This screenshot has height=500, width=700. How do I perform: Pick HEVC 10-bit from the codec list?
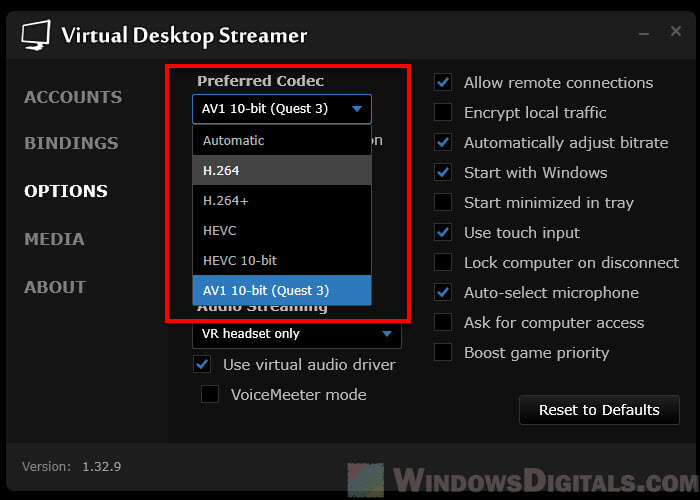click(282, 260)
